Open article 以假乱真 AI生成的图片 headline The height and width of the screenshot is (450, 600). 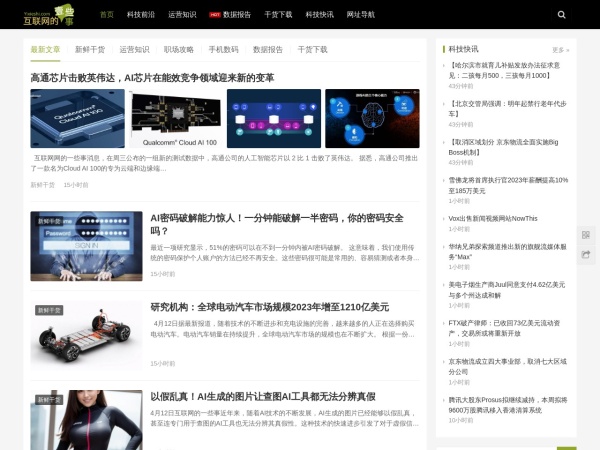click(x=263, y=397)
